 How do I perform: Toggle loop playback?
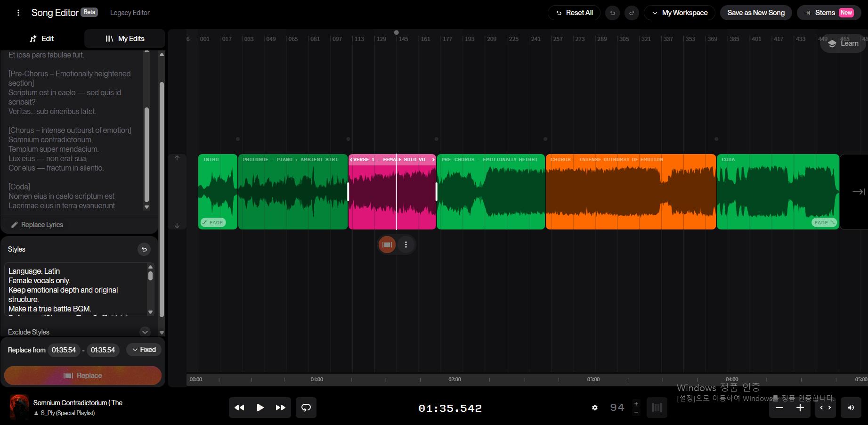tap(306, 408)
